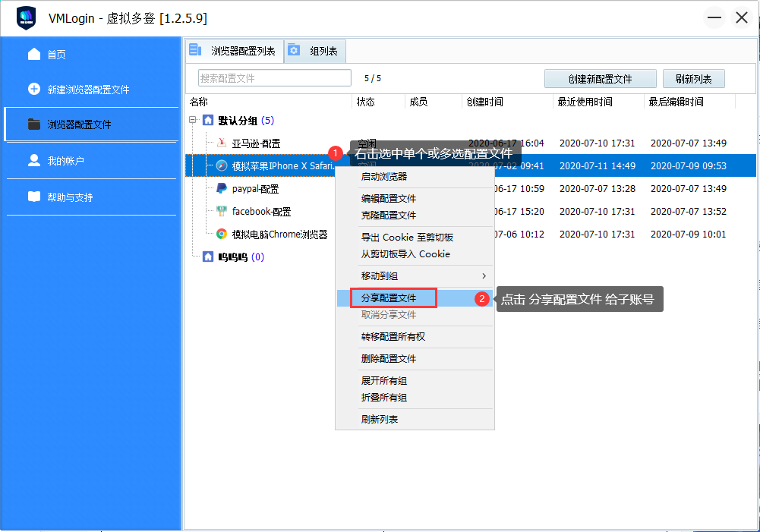Click the Amazon profile icon
The image size is (760, 532).
(x=221, y=143)
